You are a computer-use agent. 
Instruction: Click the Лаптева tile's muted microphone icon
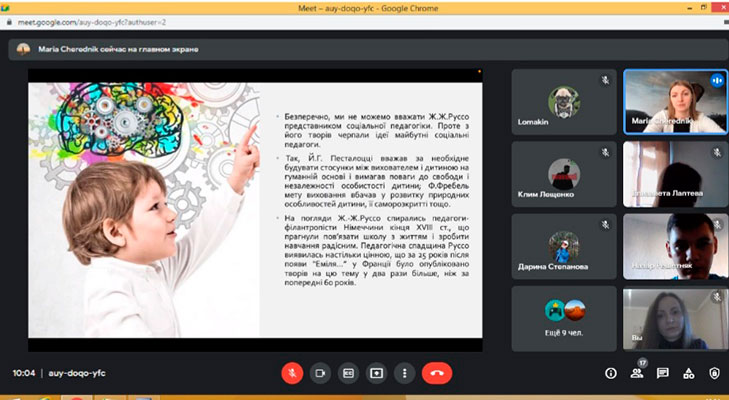pos(717,152)
